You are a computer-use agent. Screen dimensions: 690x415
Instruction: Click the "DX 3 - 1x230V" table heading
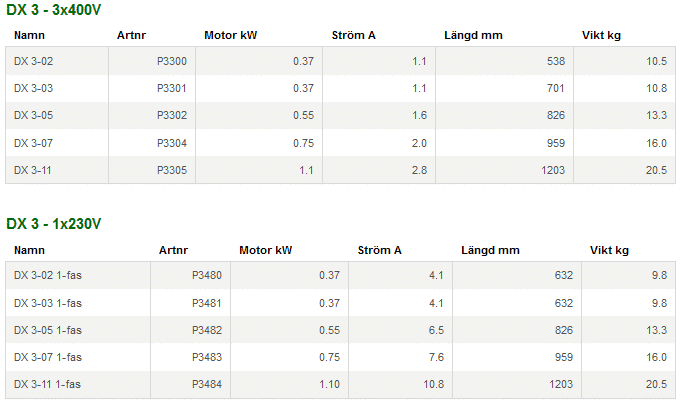pos(54,224)
